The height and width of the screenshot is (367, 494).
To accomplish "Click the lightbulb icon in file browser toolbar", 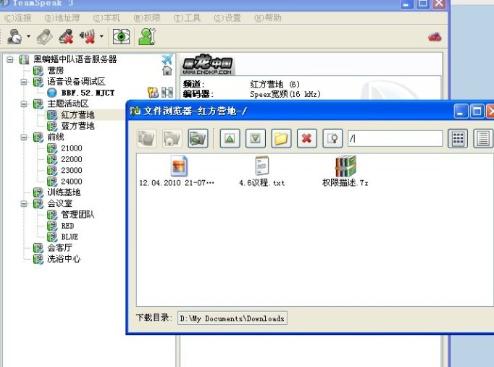I will click(x=333, y=138).
